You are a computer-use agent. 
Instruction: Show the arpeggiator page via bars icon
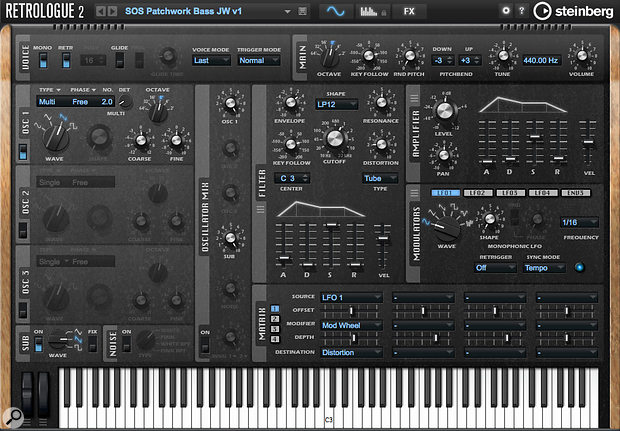coord(369,11)
